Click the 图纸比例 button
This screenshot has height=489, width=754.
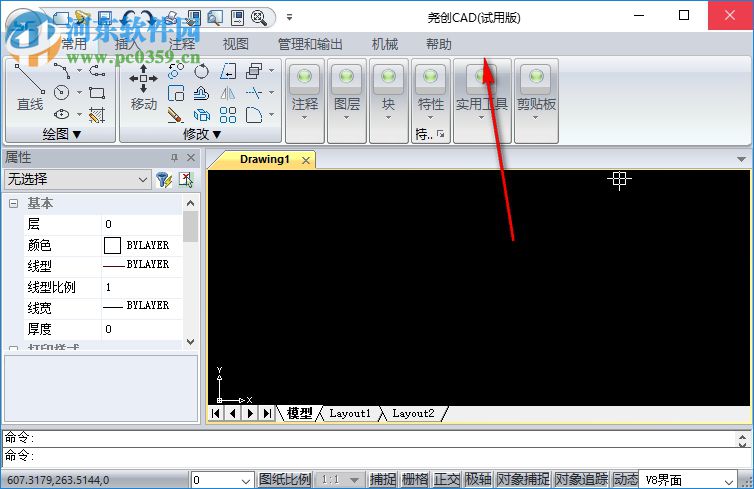pyautogui.click(x=285, y=479)
